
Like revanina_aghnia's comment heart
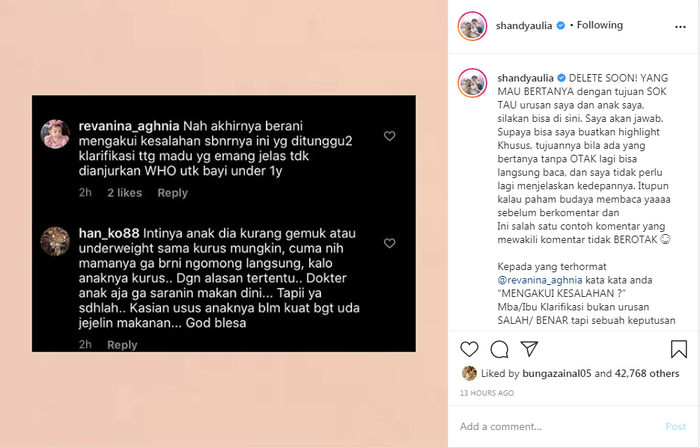tap(390, 136)
